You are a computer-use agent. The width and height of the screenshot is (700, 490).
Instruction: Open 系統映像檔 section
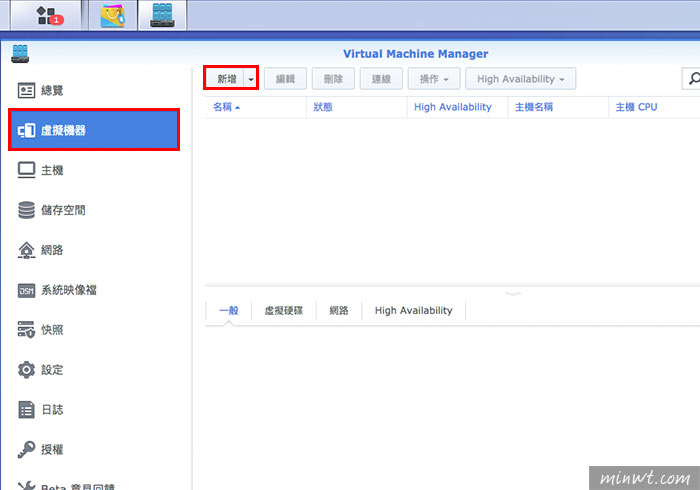[x=94, y=290]
